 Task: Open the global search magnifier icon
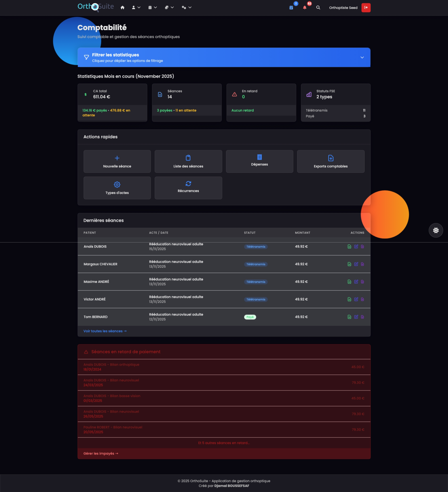coord(318,7)
